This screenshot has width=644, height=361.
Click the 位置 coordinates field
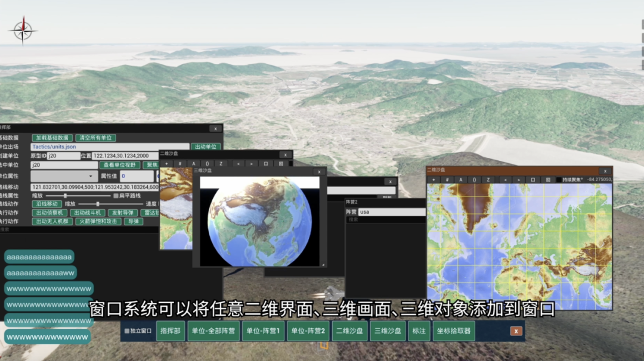[125, 156]
